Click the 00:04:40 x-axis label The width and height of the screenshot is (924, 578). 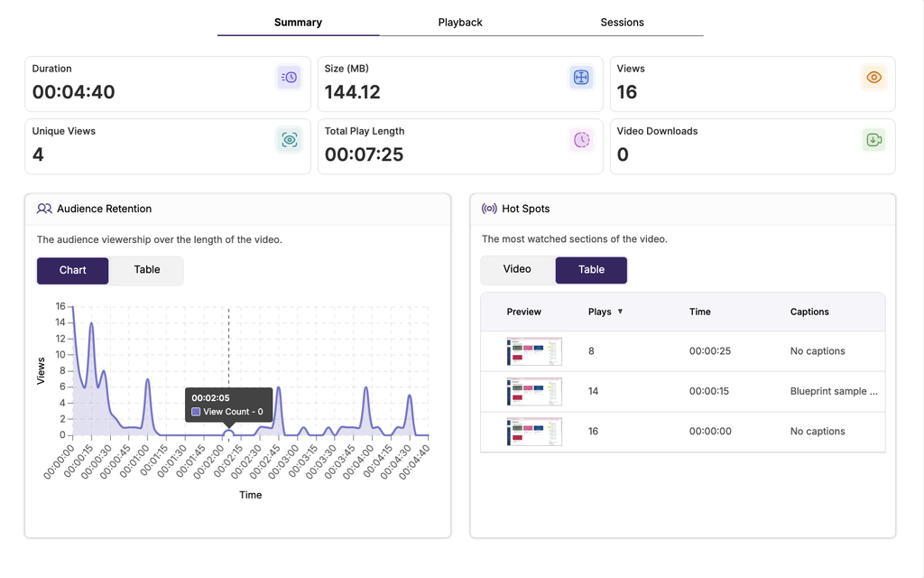[x=414, y=462]
